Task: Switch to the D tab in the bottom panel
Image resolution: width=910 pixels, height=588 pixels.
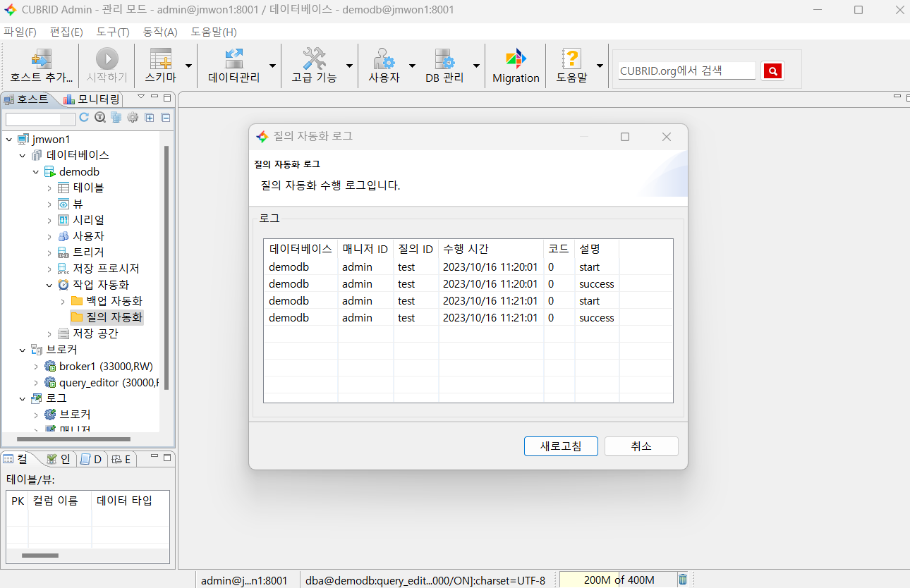Action: pyautogui.click(x=91, y=459)
